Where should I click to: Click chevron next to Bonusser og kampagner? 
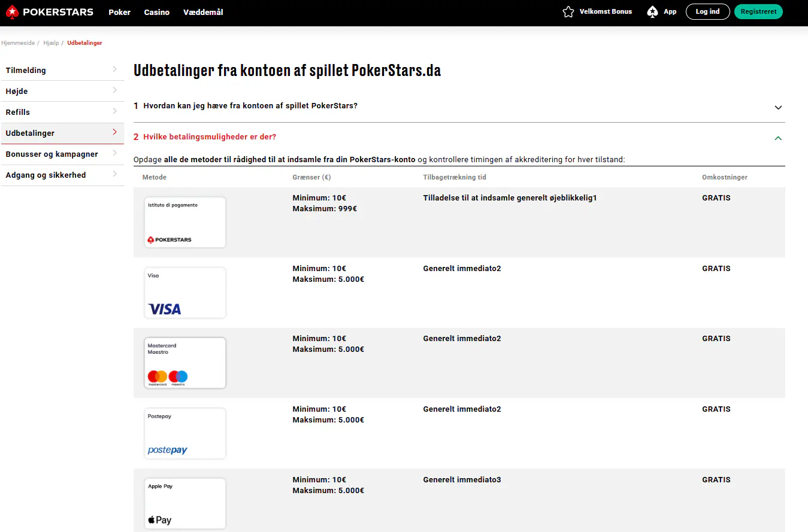pos(114,153)
